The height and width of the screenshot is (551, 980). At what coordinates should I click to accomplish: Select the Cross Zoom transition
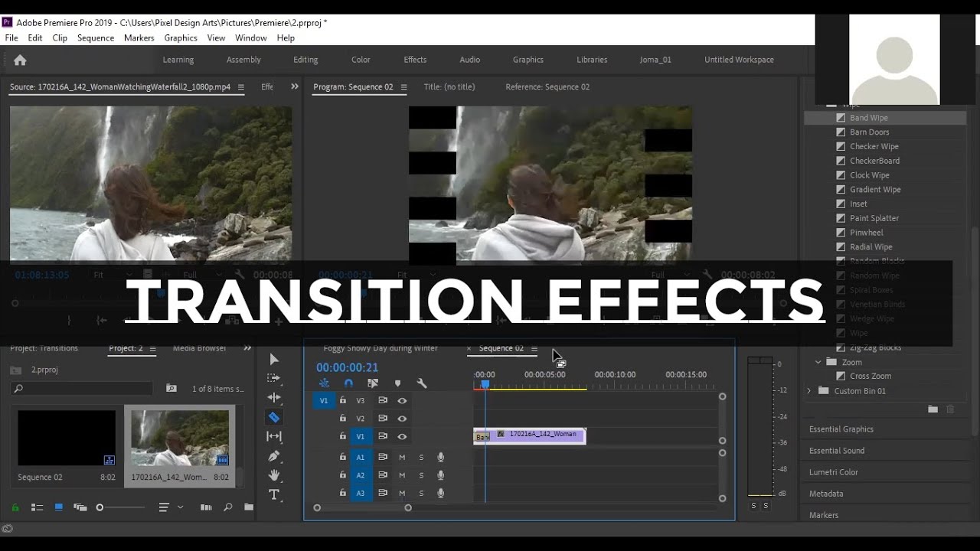click(x=871, y=377)
